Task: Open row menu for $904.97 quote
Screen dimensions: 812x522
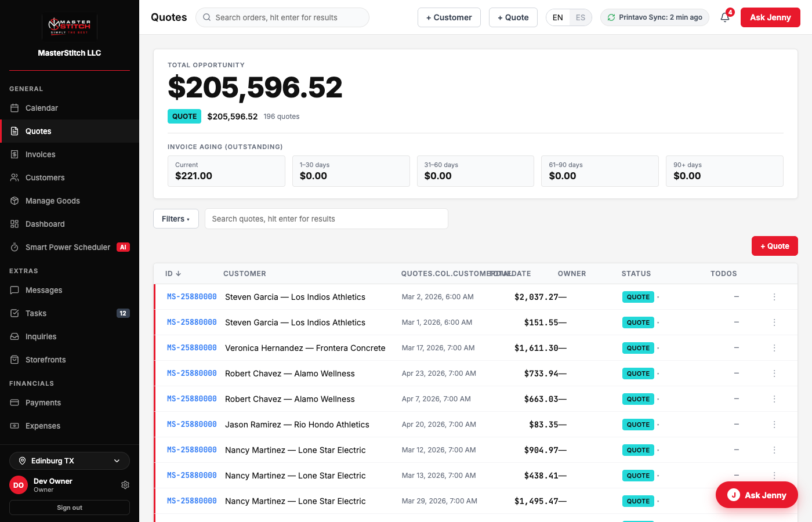Action: point(774,450)
